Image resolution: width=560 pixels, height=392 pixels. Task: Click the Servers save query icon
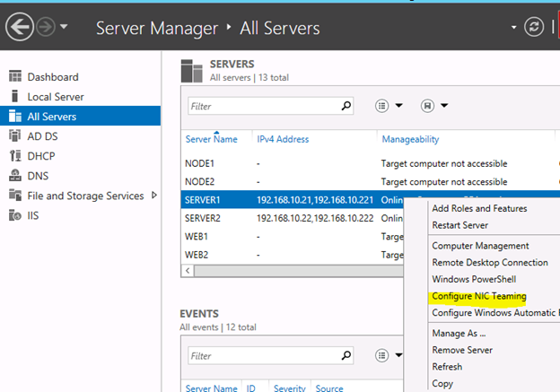tap(427, 106)
